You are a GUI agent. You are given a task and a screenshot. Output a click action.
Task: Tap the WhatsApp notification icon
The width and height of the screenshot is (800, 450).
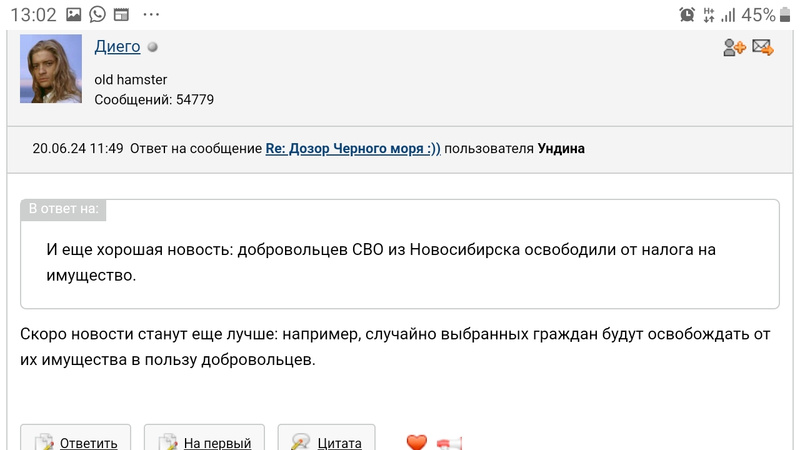(97, 14)
